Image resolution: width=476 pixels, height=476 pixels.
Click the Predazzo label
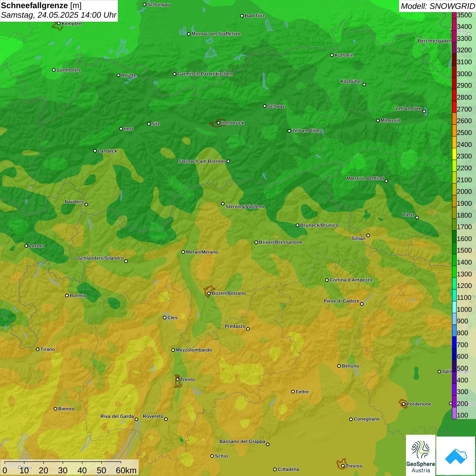click(235, 326)
